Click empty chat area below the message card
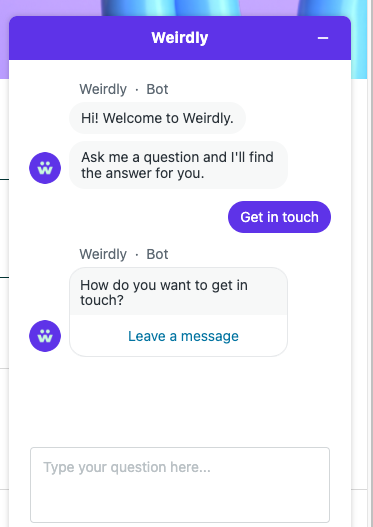373x527 pixels. pyautogui.click(x=180, y=402)
